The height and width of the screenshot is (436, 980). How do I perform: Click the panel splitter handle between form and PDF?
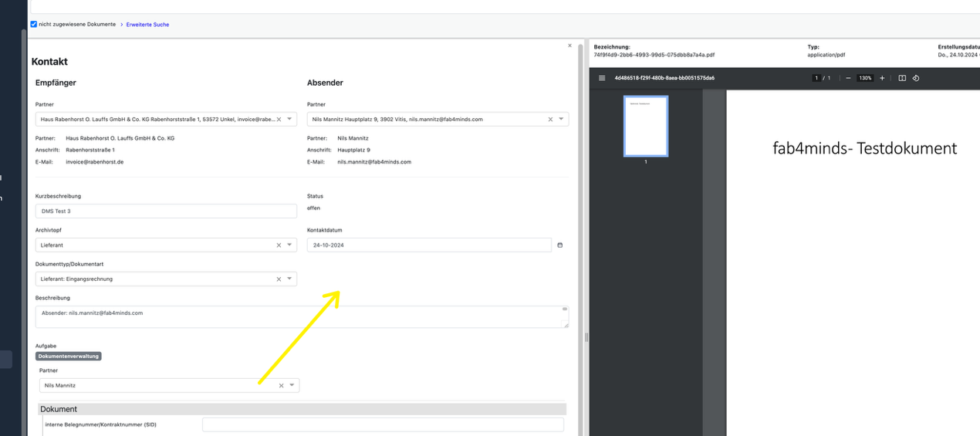pos(586,337)
